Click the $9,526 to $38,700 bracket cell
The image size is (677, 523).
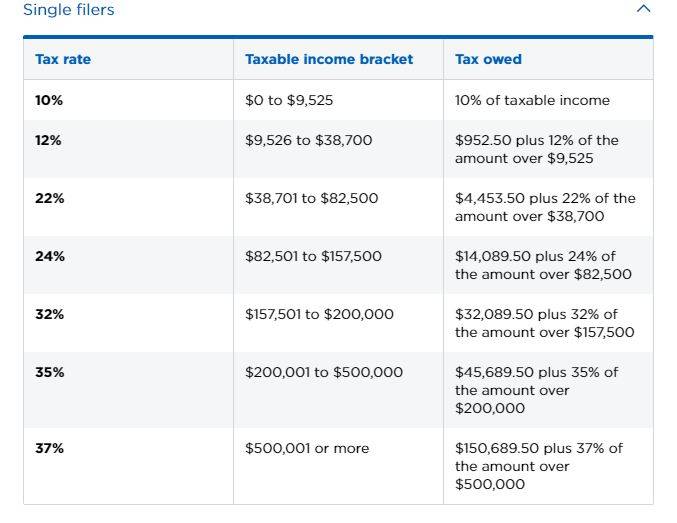point(308,140)
